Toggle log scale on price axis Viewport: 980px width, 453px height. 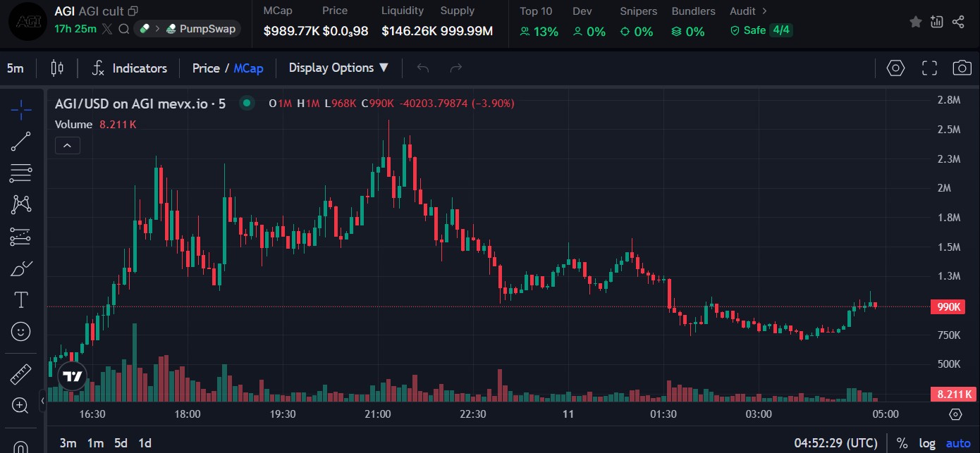pyautogui.click(x=927, y=443)
